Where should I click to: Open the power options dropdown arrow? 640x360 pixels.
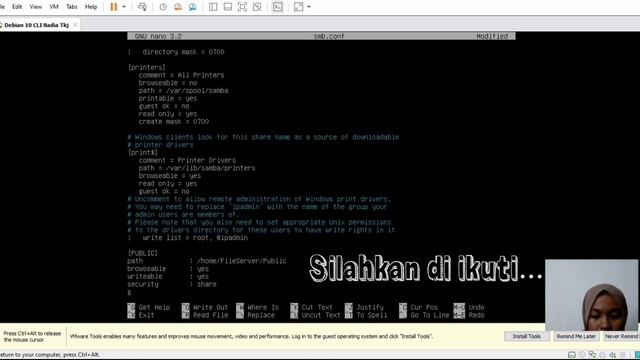124,7
